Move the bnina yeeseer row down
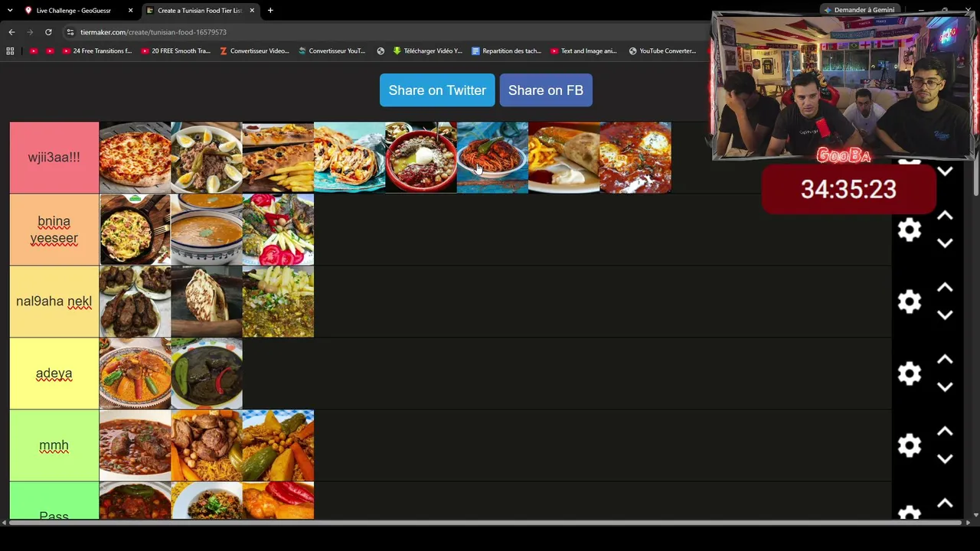This screenshot has height=551, width=980. coord(945,243)
